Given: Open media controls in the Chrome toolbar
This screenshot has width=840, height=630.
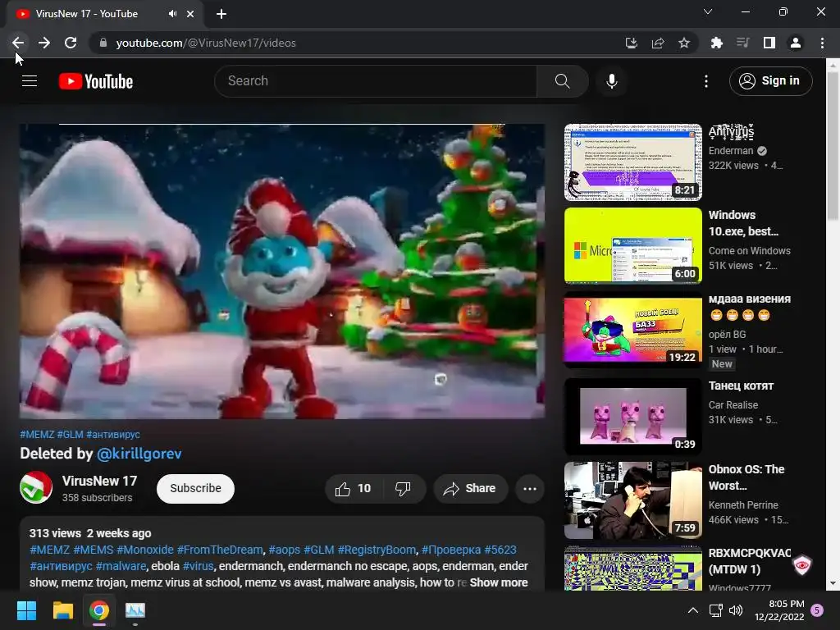Looking at the screenshot, I should pos(742,43).
